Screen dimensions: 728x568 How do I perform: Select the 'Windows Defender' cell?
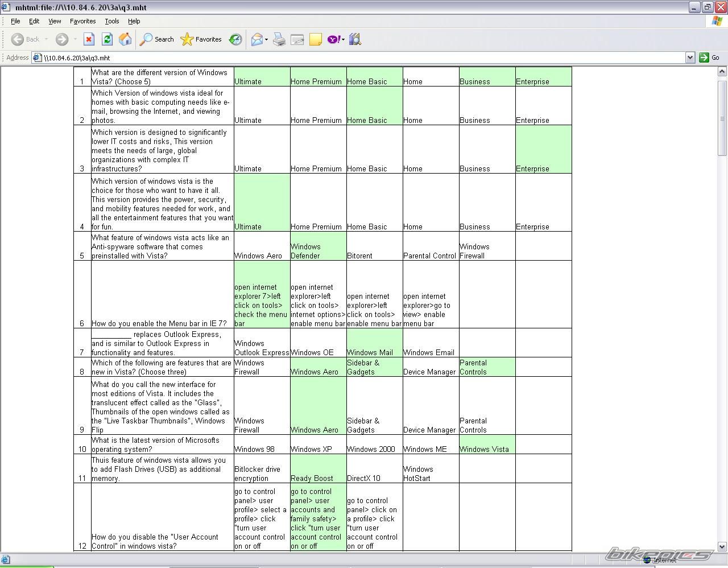click(318, 246)
